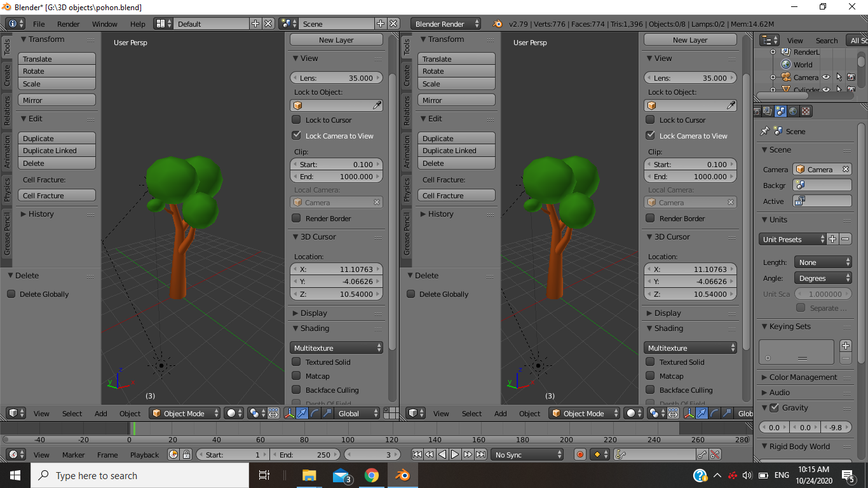Click the eyedropper in left Lock to Object
Screen dimensions: 868x488
point(377,105)
